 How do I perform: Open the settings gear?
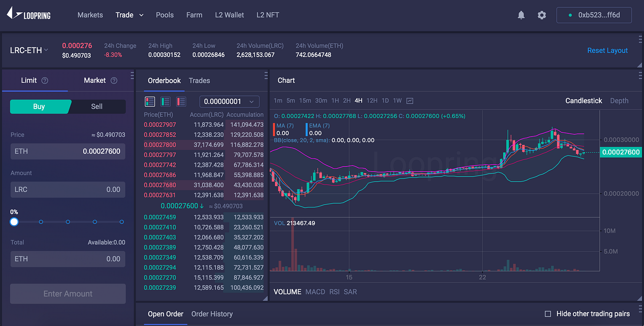542,15
